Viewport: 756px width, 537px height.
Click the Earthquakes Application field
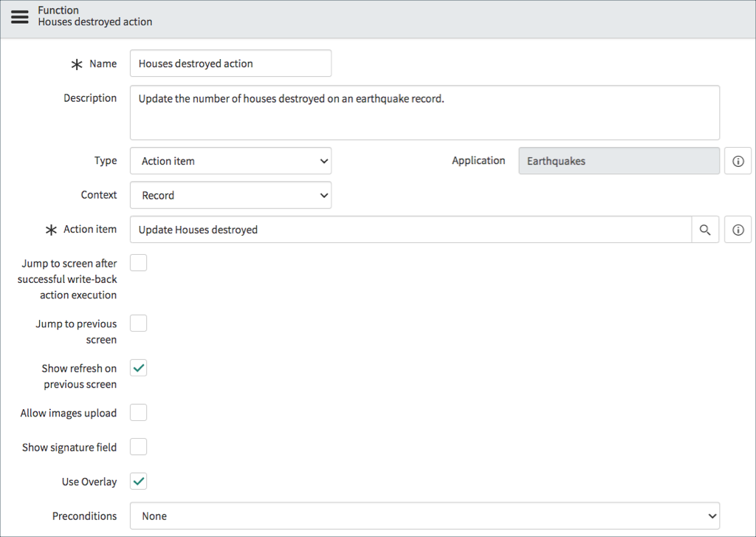619,160
